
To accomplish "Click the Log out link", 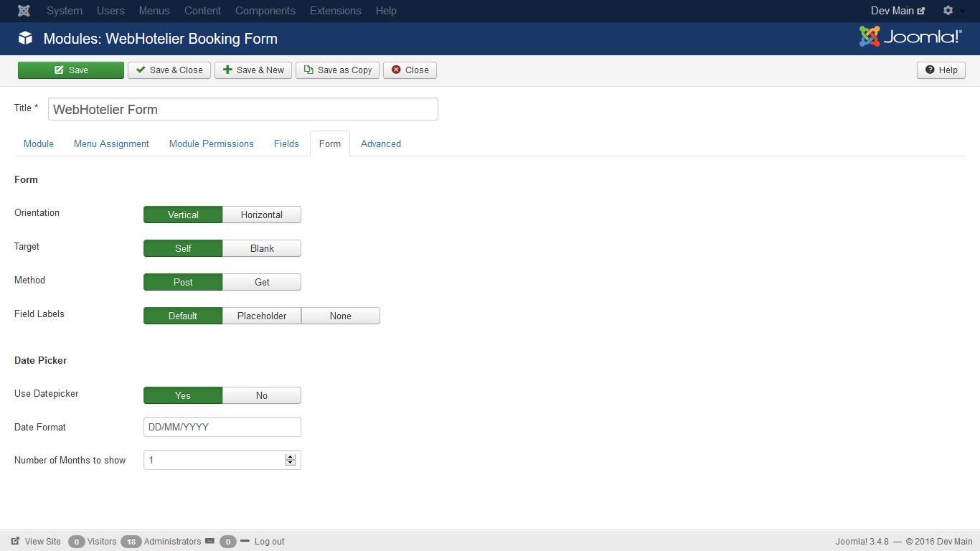I will [x=269, y=541].
